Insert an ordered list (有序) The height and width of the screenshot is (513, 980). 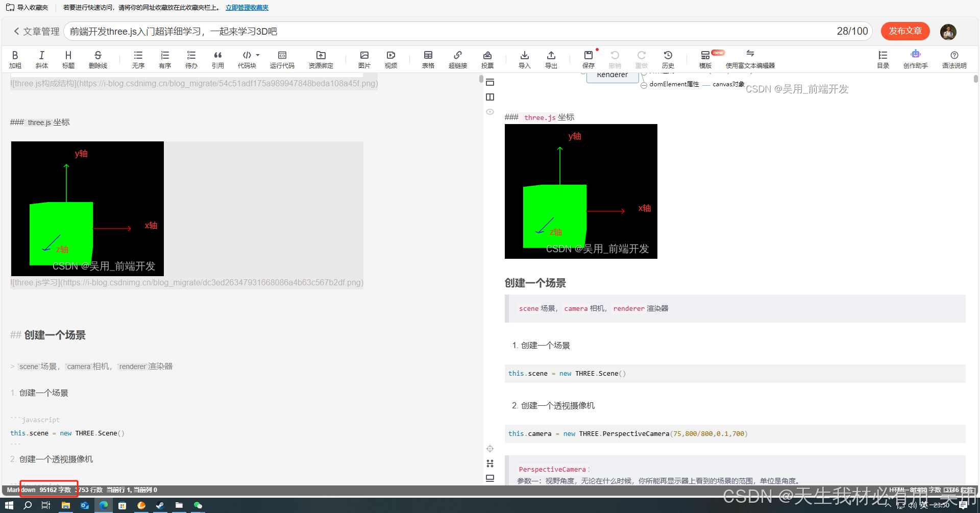point(165,59)
